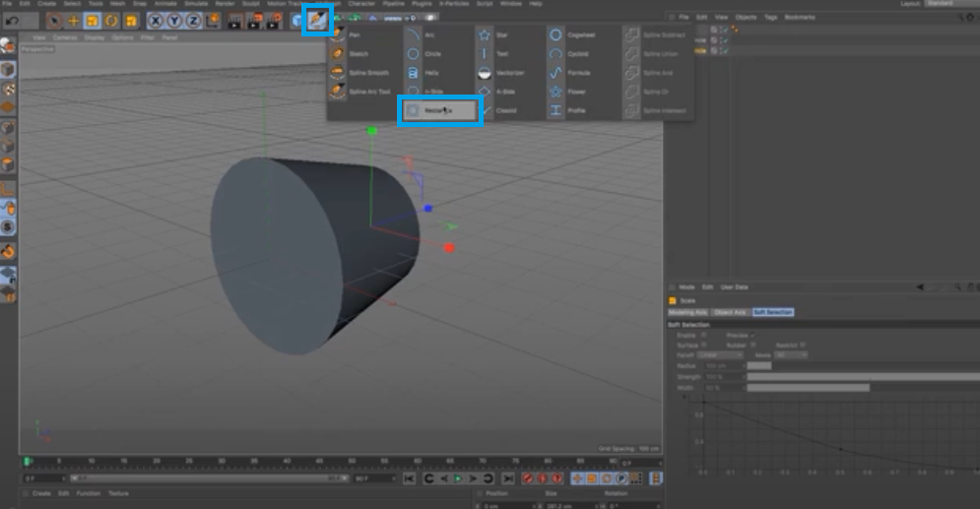Viewport: 980px width, 509px height.
Task: Open the Falloff dropdown
Action: point(719,354)
